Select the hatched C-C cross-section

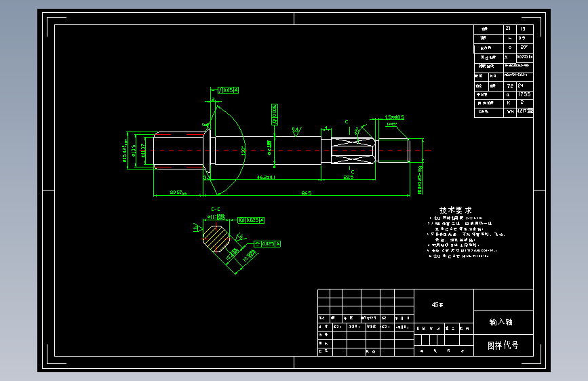pyautogui.click(x=216, y=238)
